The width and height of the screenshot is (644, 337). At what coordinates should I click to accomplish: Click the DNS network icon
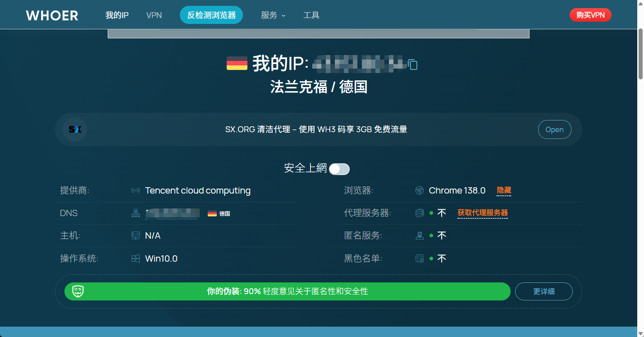coord(136,213)
